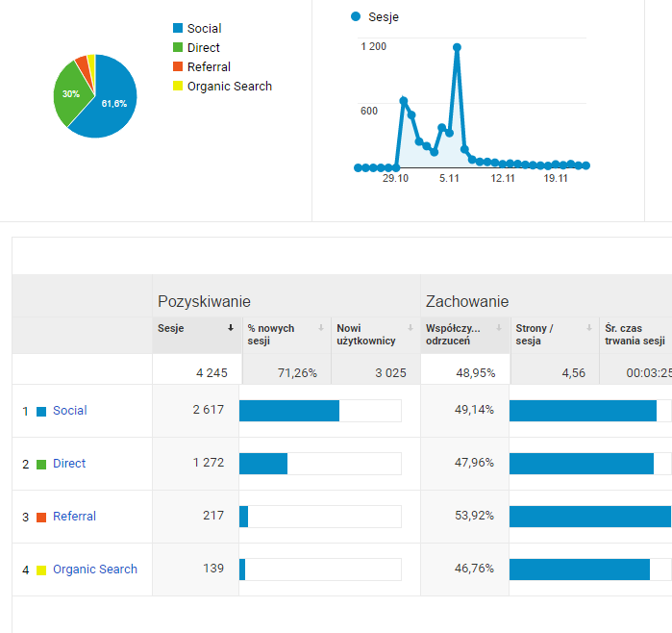
Task: Click the orange Referral swatch in the legend
Action: pos(178,66)
